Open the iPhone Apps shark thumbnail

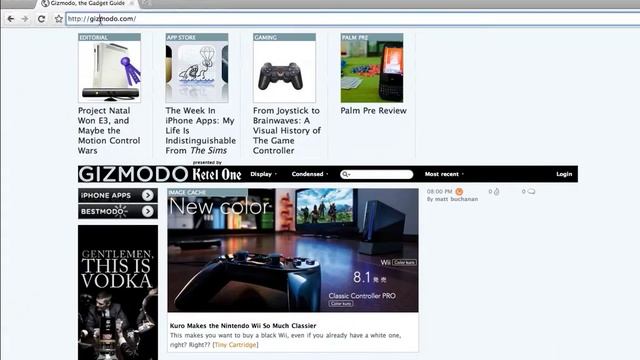(x=197, y=71)
